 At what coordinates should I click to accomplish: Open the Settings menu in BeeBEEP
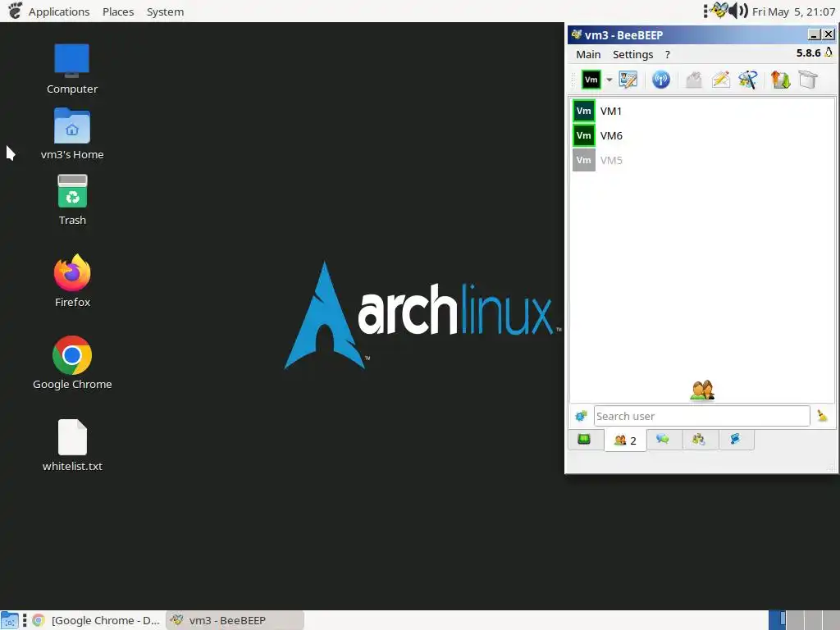point(632,55)
